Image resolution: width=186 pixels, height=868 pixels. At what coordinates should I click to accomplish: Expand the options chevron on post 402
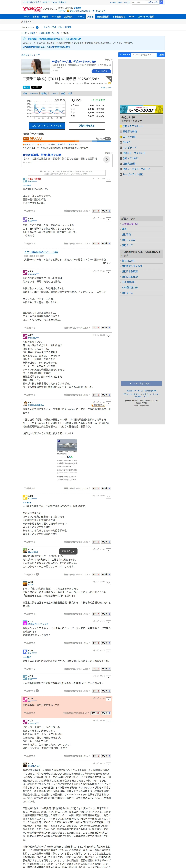pyautogui.click(x=108, y=765)
